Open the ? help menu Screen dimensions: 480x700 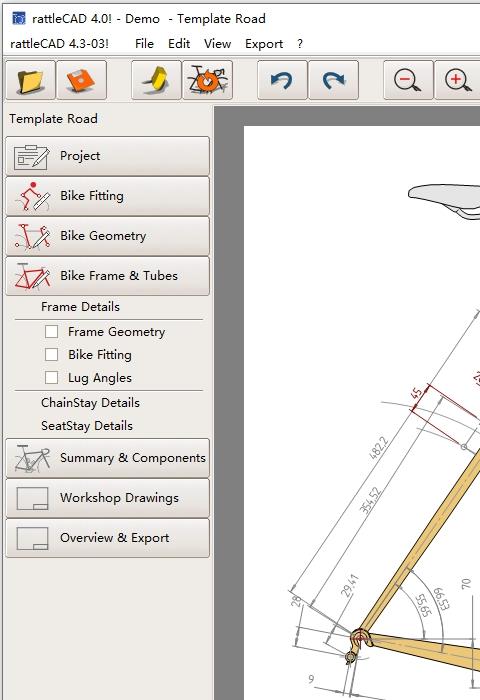tap(300, 44)
